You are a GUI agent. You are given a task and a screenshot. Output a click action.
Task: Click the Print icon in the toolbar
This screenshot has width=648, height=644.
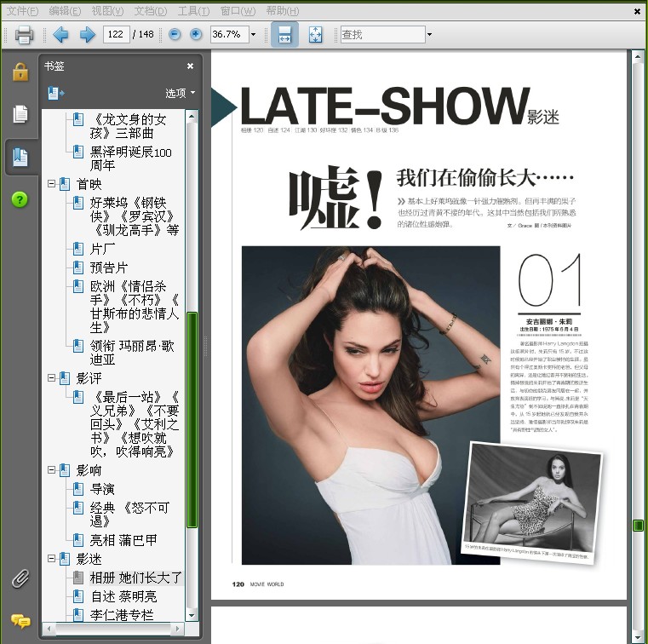[24, 34]
